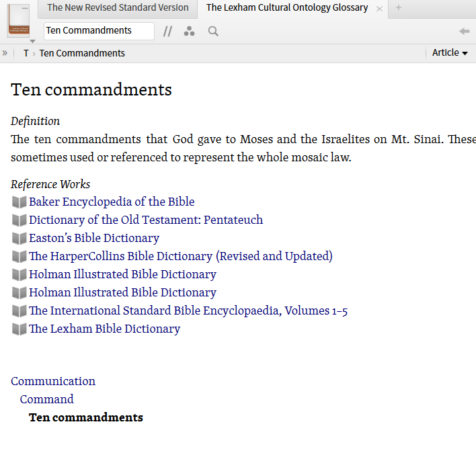Click book icon beside Baker Encyclopedia
The height and width of the screenshot is (453, 476).
click(x=19, y=202)
